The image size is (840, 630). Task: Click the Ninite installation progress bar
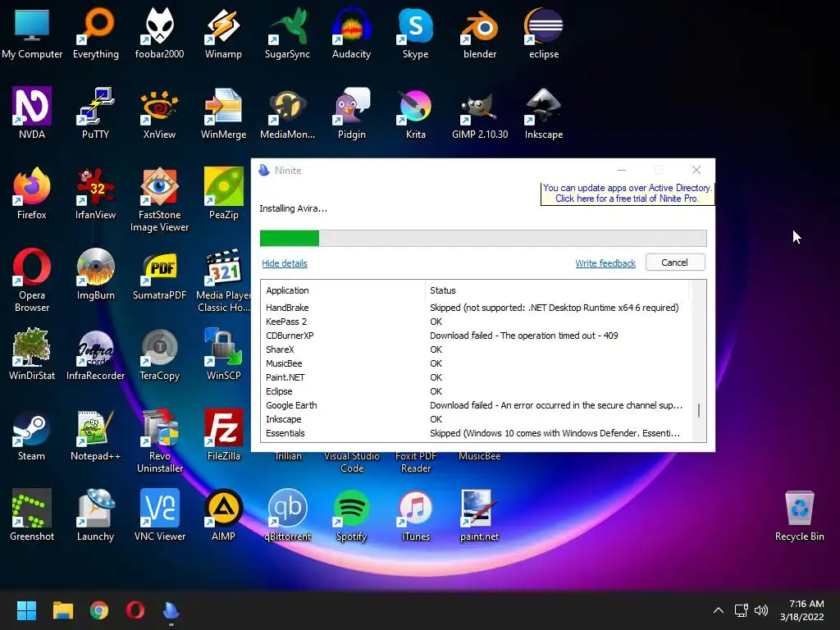click(483, 239)
